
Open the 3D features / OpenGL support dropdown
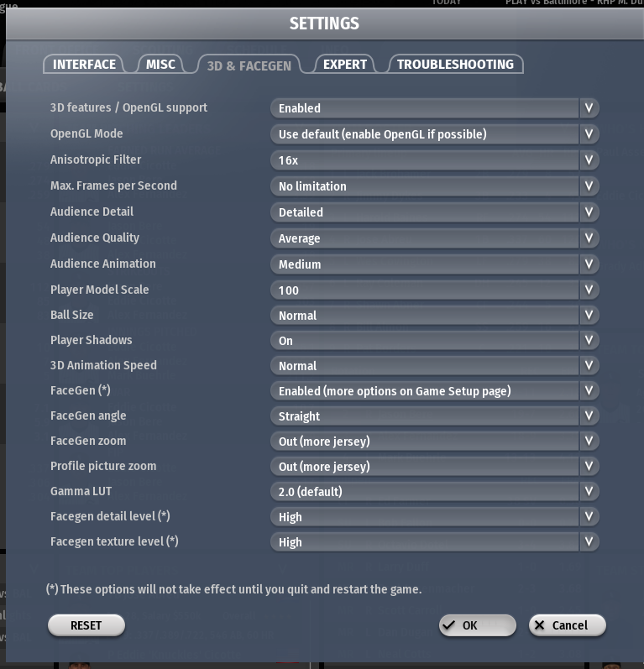click(x=434, y=108)
